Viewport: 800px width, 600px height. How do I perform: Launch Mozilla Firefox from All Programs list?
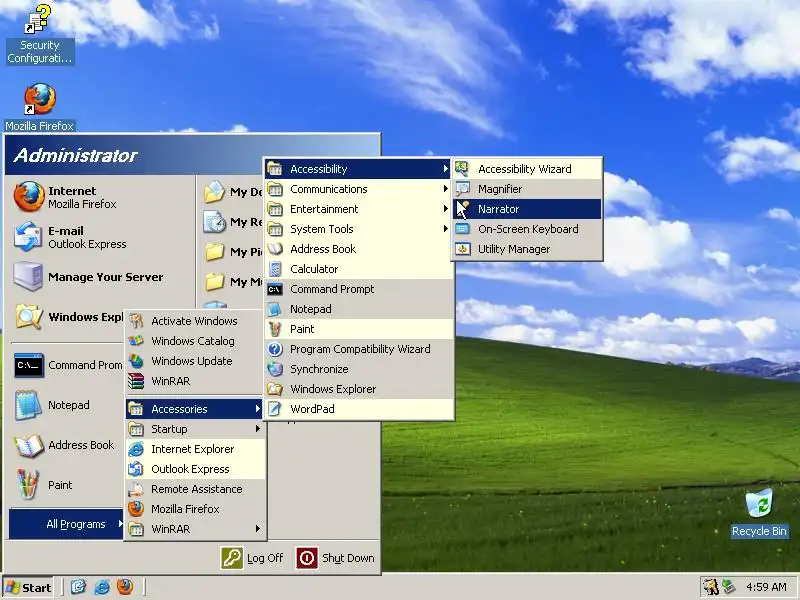tap(195, 509)
